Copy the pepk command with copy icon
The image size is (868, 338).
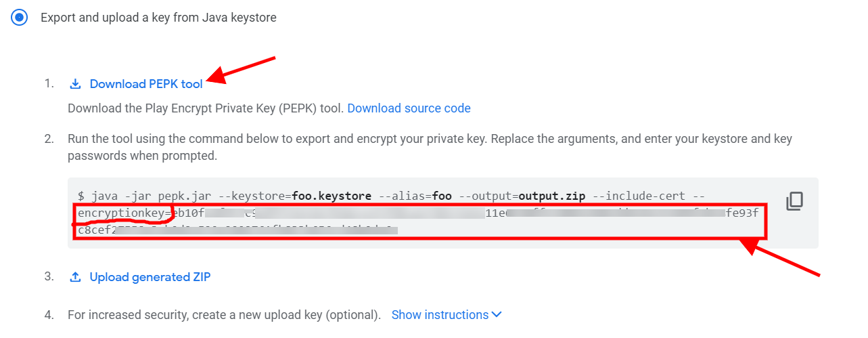[x=794, y=201]
